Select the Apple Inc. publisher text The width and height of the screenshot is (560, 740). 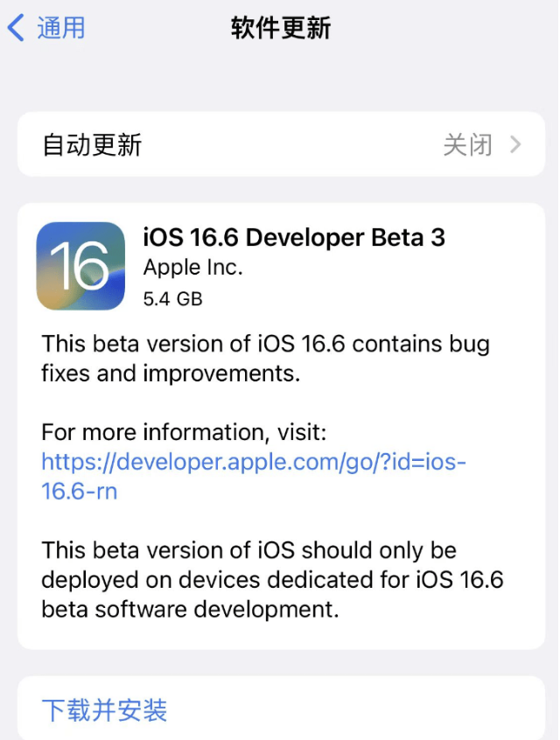[192, 268]
